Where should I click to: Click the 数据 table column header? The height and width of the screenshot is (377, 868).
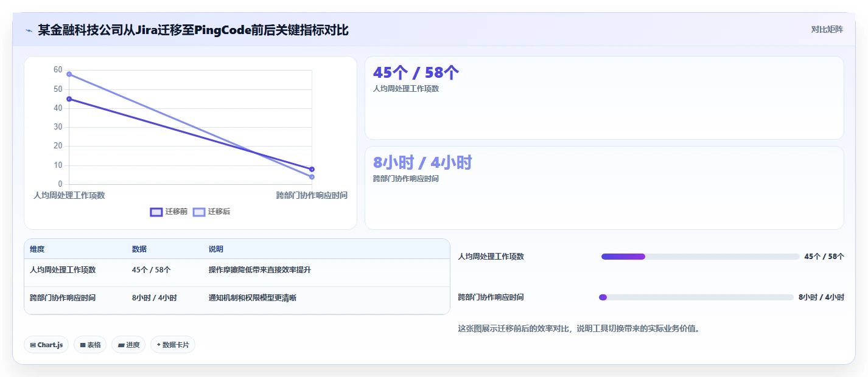pos(139,249)
